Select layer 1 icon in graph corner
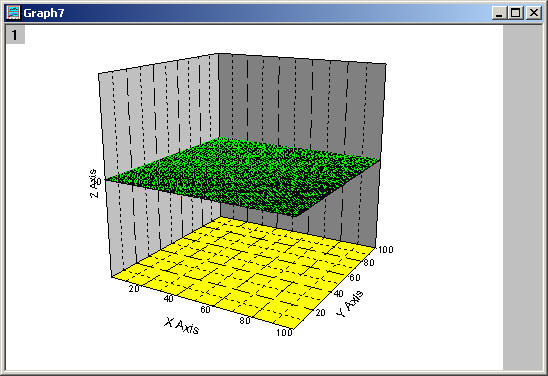This screenshot has height=376, width=548. click(15, 35)
